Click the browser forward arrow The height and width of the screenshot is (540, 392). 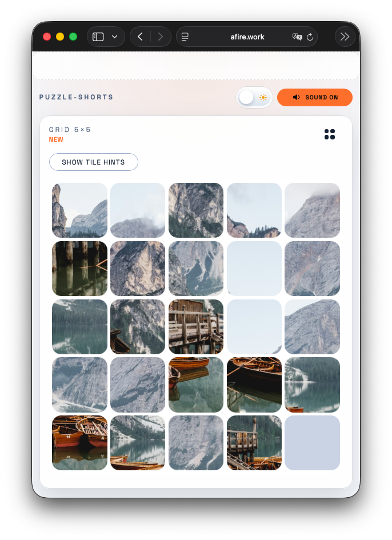pyautogui.click(x=161, y=37)
